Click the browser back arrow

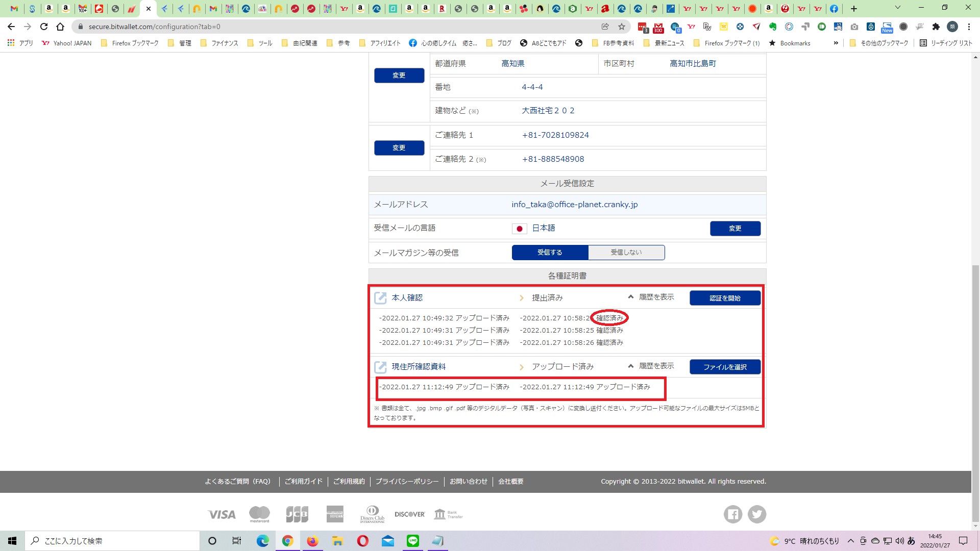(x=11, y=27)
